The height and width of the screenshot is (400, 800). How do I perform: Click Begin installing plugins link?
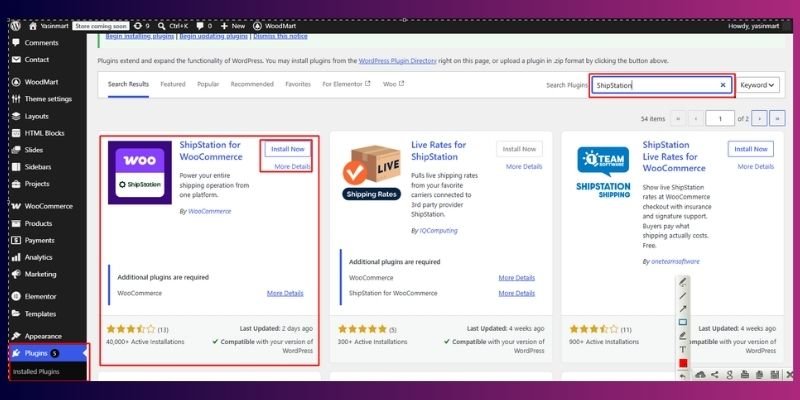(x=140, y=36)
